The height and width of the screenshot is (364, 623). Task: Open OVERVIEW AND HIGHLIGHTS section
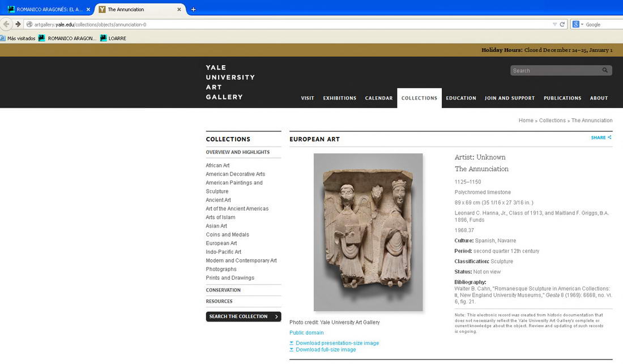point(238,152)
